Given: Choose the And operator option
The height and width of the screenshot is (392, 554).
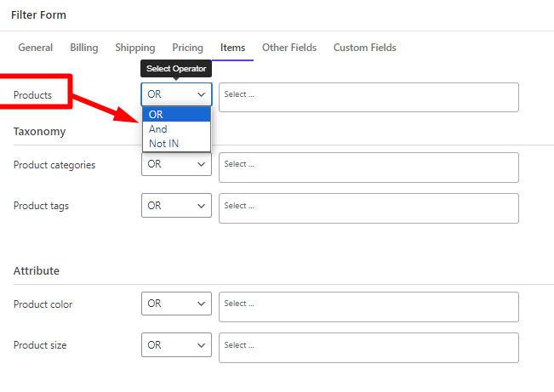Looking at the screenshot, I should [x=176, y=129].
